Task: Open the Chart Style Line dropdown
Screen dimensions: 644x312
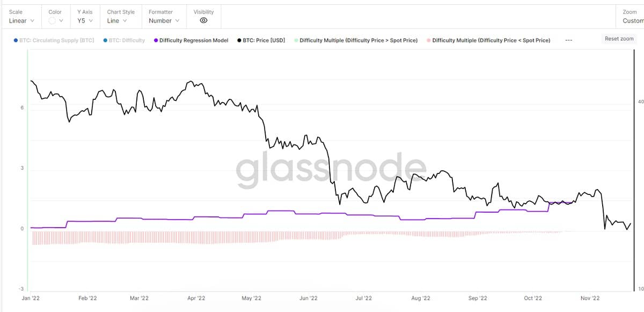Action: [117, 21]
